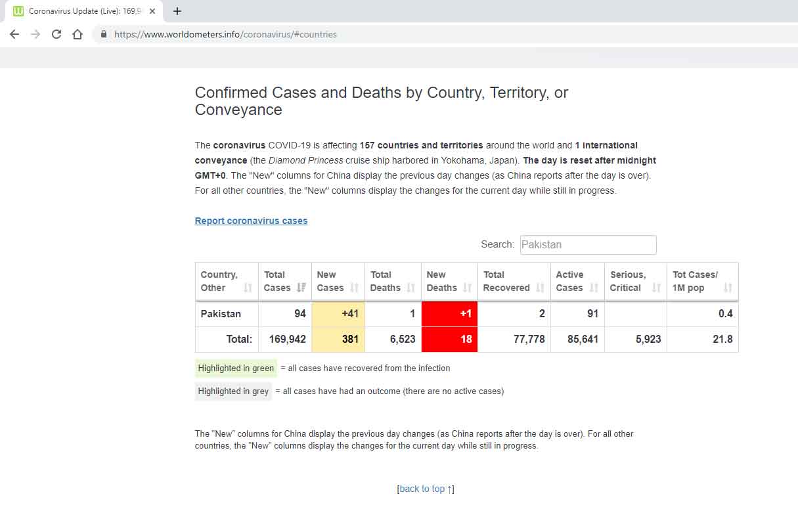Click total new deaths value 18

coord(466,340)
